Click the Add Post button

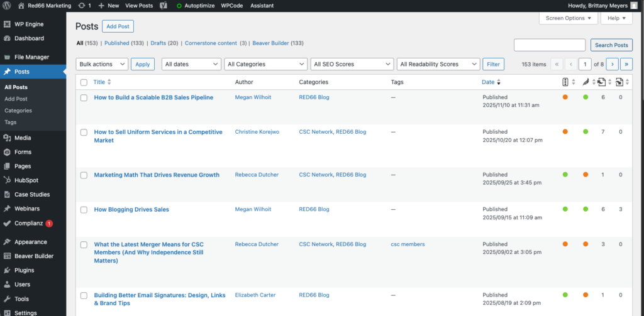click(x=118, y=26)
